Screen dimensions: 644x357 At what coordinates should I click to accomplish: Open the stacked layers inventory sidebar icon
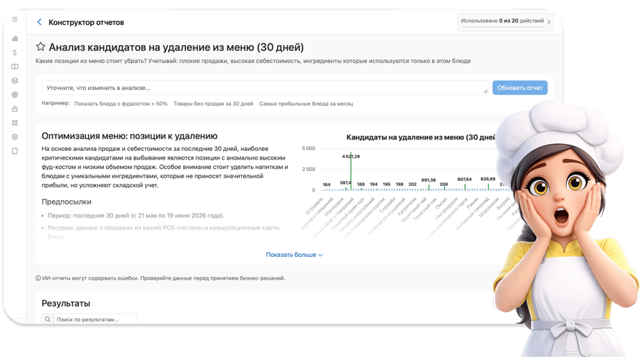[x=15, y=81]
